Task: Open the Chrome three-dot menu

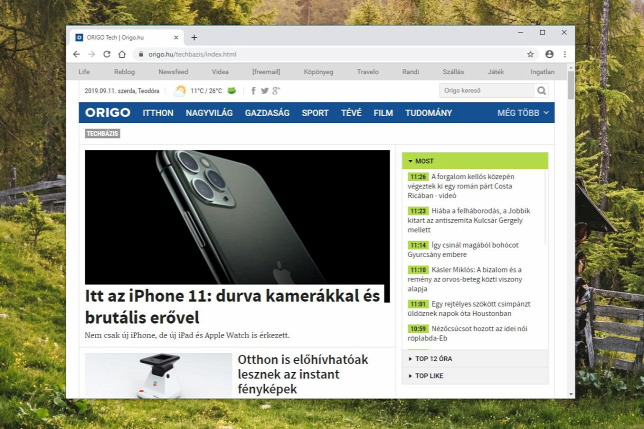Action: pyautogui.click(x=565, y=54)
